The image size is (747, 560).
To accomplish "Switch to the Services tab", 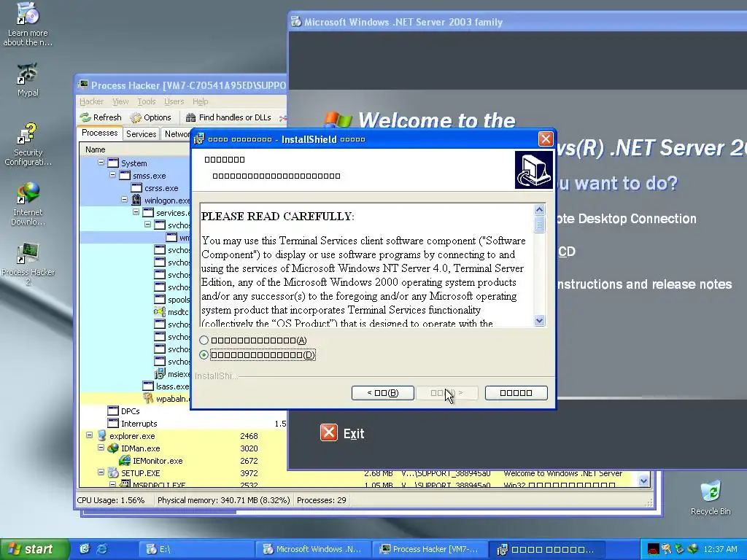I will tap(141, 134).
